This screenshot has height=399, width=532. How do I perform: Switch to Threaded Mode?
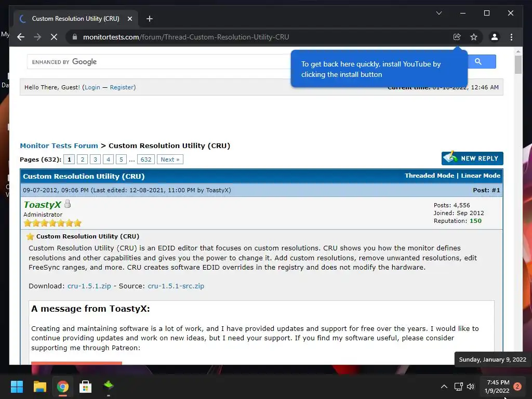pyautogui.click(x=429, y=176)
